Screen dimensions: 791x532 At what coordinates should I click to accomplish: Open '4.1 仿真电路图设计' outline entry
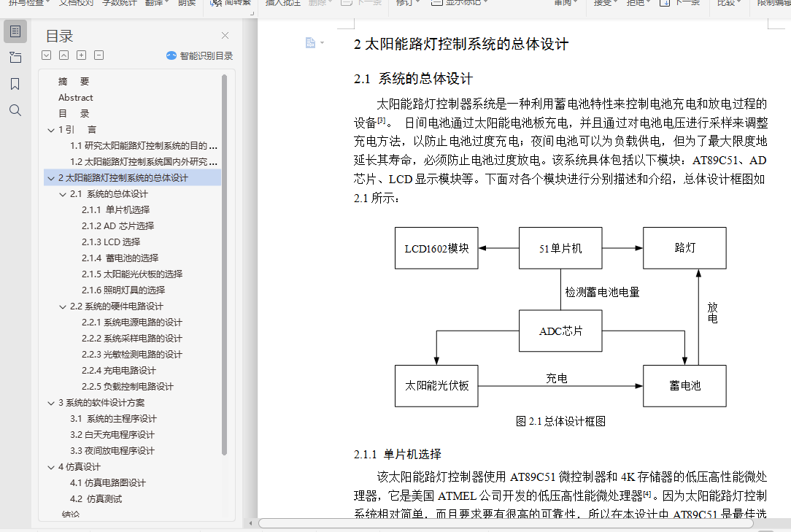point(108,483)
